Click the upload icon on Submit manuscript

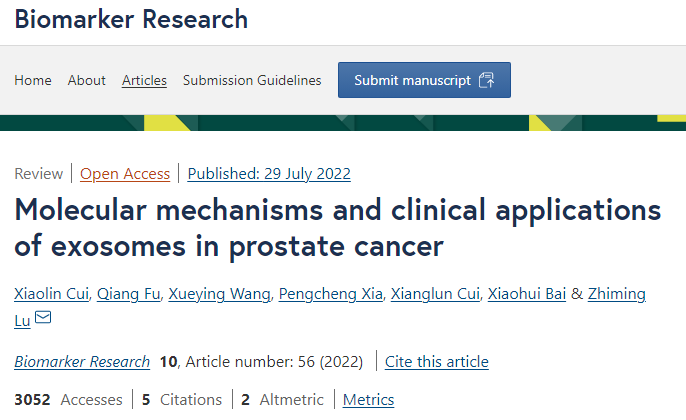point(486,80)
